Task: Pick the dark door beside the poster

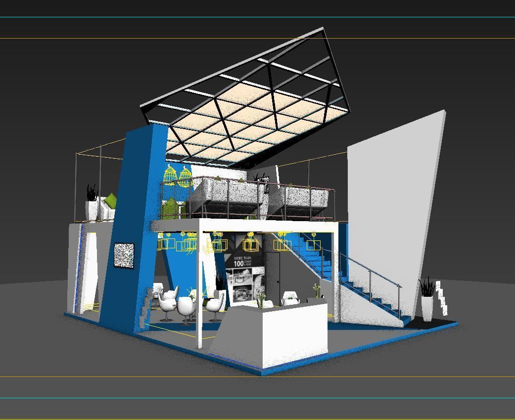Action: point(273,278)
